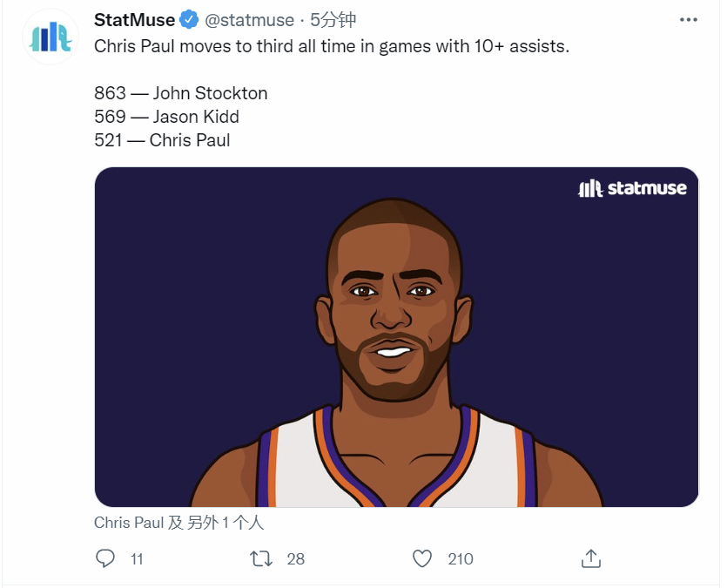Click the retweet count 28
The image size is (727, 588).
(295, 559)
